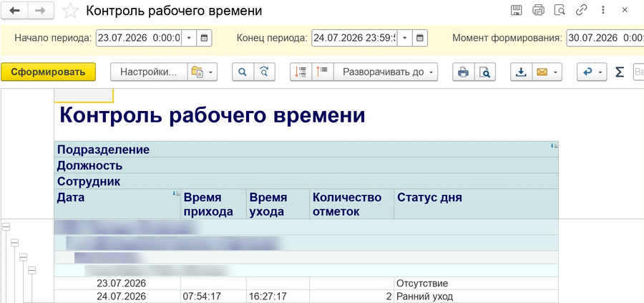Select the marks count cell 2
This screenshot has width=644, height=303.
(x=351, y=297)
